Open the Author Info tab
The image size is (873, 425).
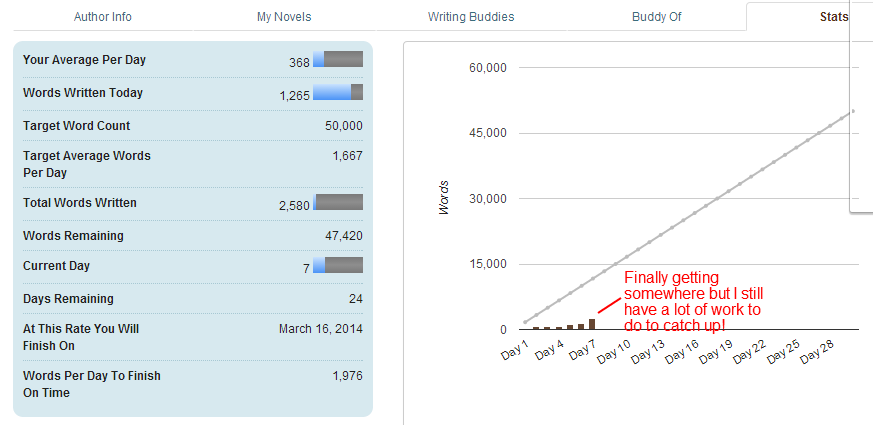pyautogui.click(x=102, y=17)
